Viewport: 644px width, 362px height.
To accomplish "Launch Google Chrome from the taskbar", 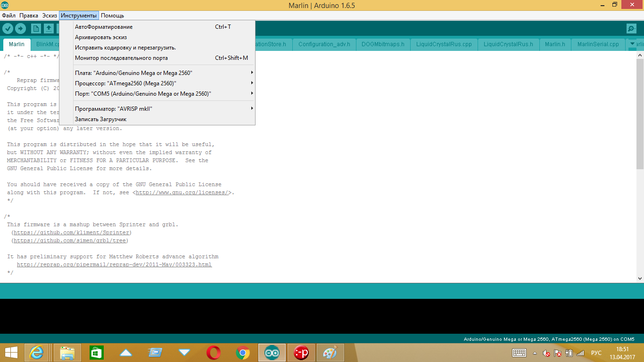I will [x=243, y=353].
